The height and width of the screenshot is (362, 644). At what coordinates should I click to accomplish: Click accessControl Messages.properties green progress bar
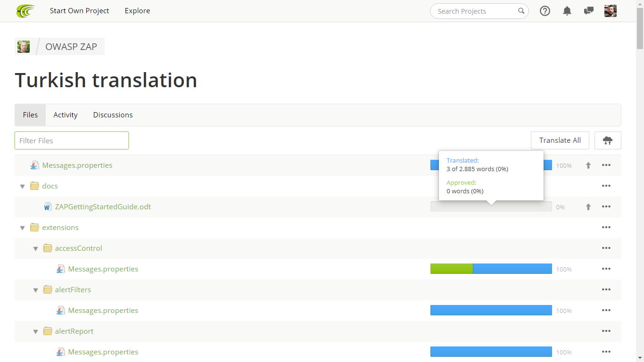(x=452, y=269)
